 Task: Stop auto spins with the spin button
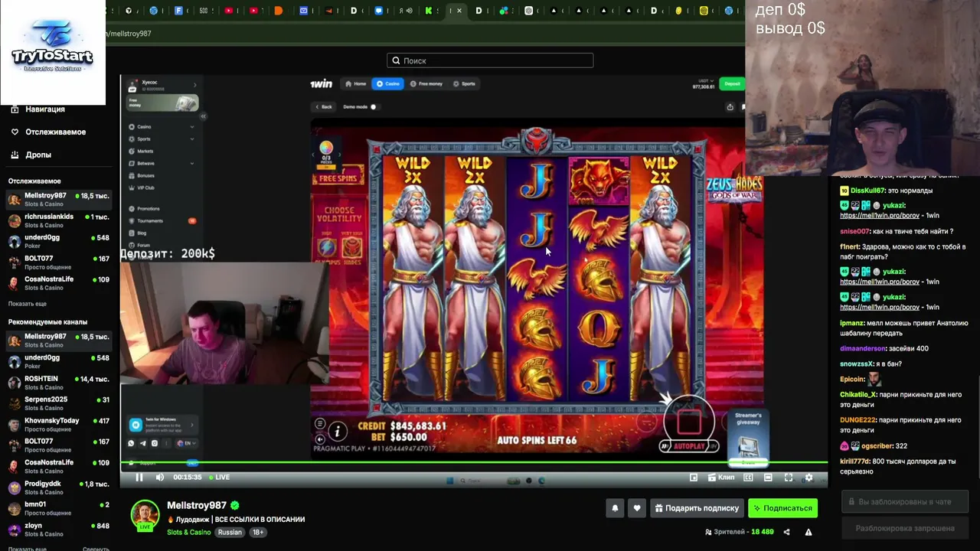pyautogui.click(x=688, y=420)
